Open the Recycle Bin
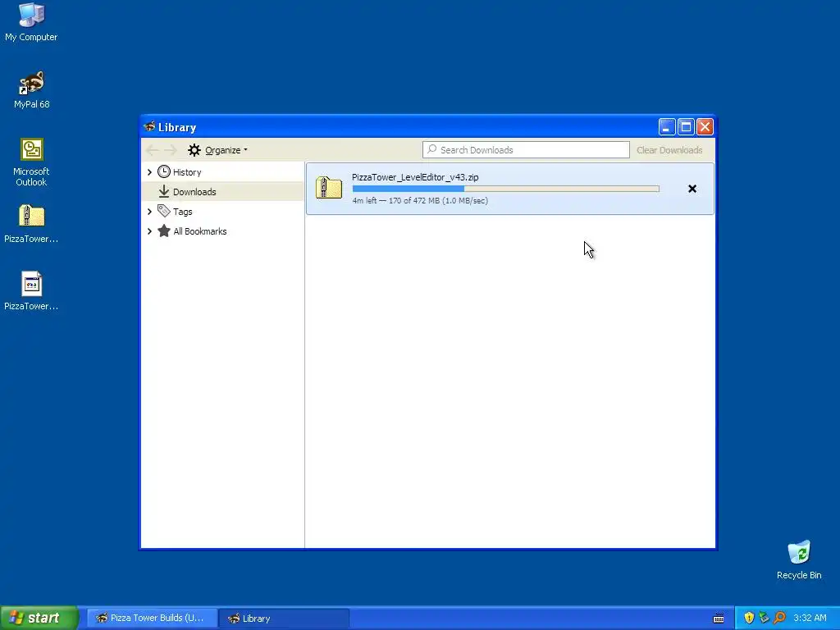This screenshot has height=630, width=840. (x=799, y=559)
